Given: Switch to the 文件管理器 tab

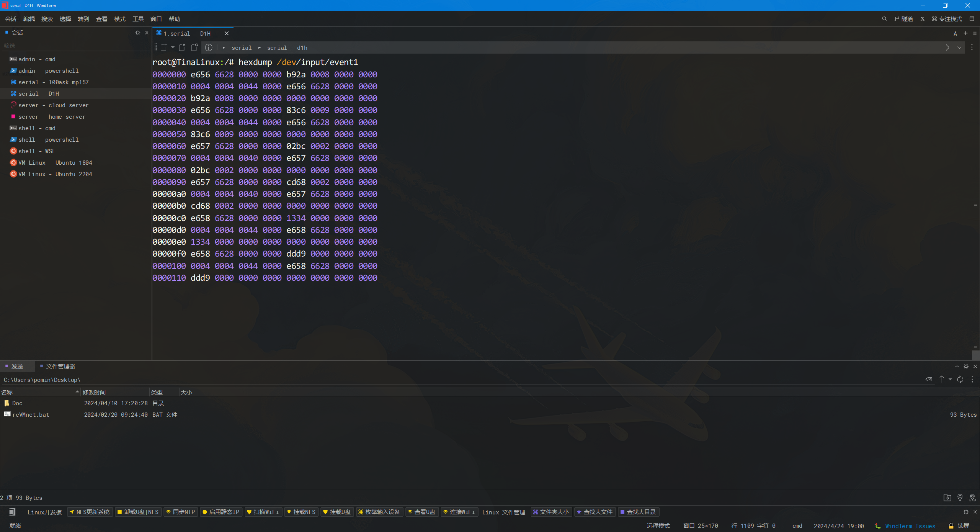Looking at the screenshot, I should tap(58, 367).
